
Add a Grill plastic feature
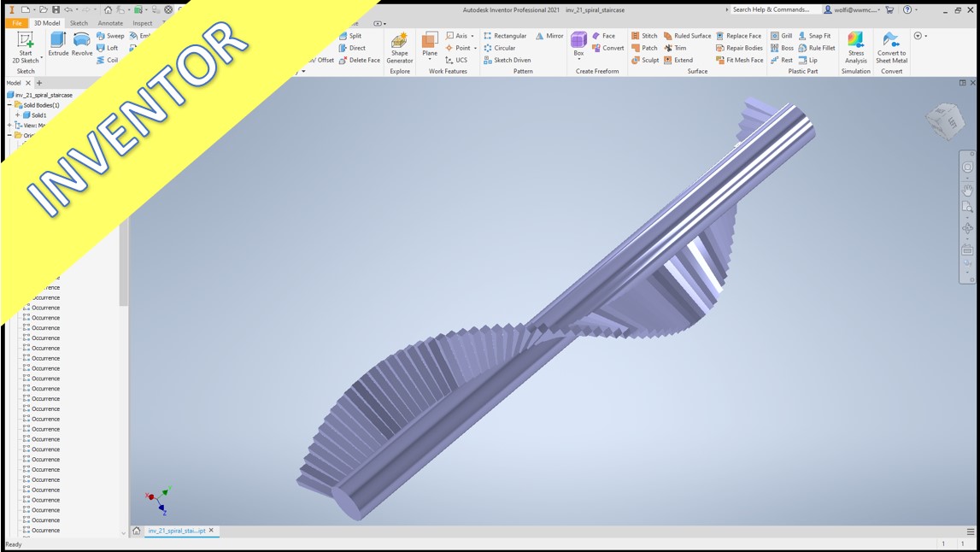[781, 36]
